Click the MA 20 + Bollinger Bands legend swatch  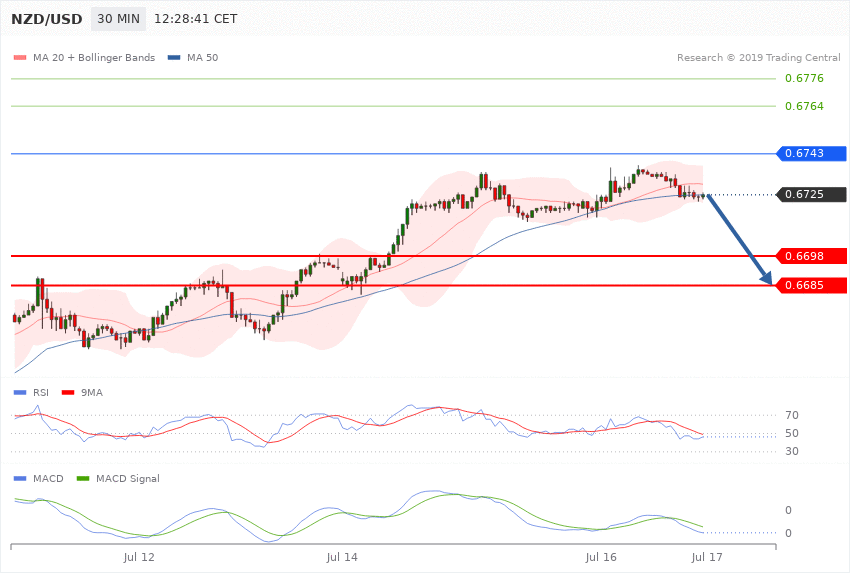coord(20,57)
